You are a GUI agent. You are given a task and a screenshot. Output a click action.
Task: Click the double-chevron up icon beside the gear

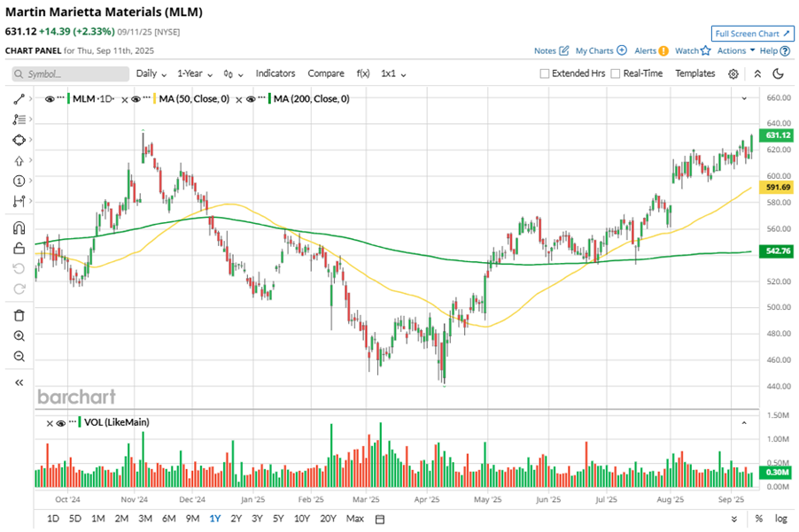point(757,73)
